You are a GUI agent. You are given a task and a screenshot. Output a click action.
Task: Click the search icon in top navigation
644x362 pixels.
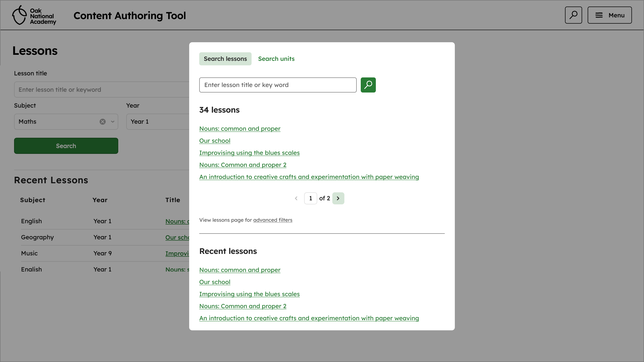(x=573, y=15)
